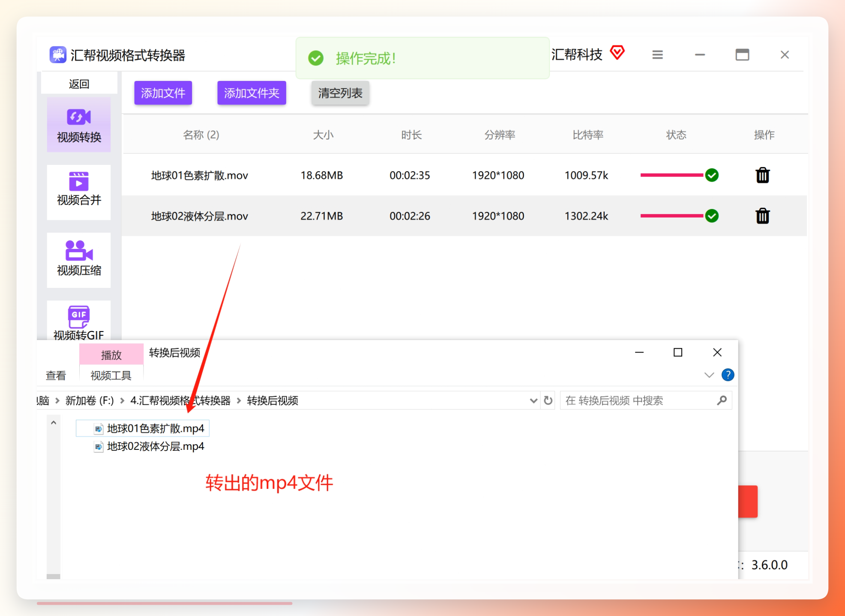Click the Explorer scrollbar up arrow
Image resolution: width=845 pixels, height=616 pixels.
(x=54, y=423)
